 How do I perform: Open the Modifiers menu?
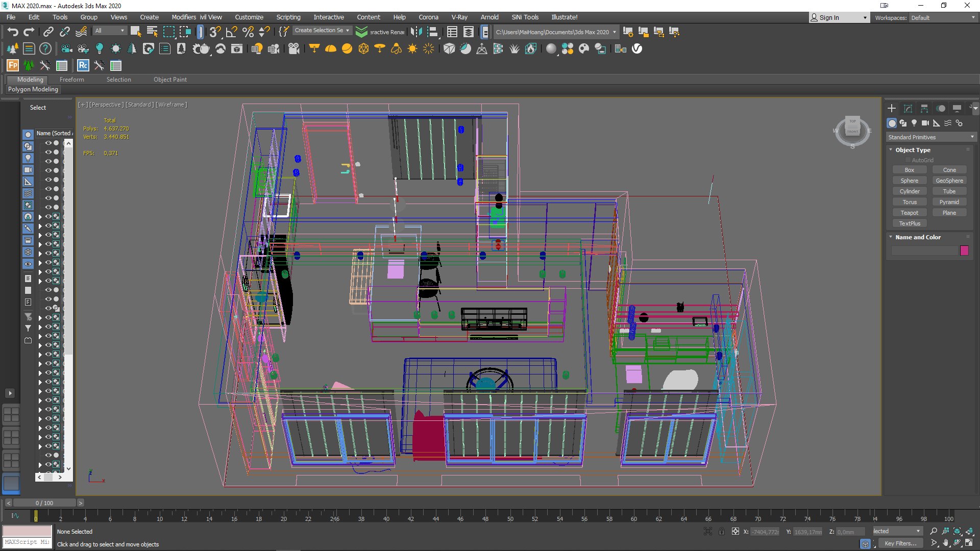pos(184,17)
